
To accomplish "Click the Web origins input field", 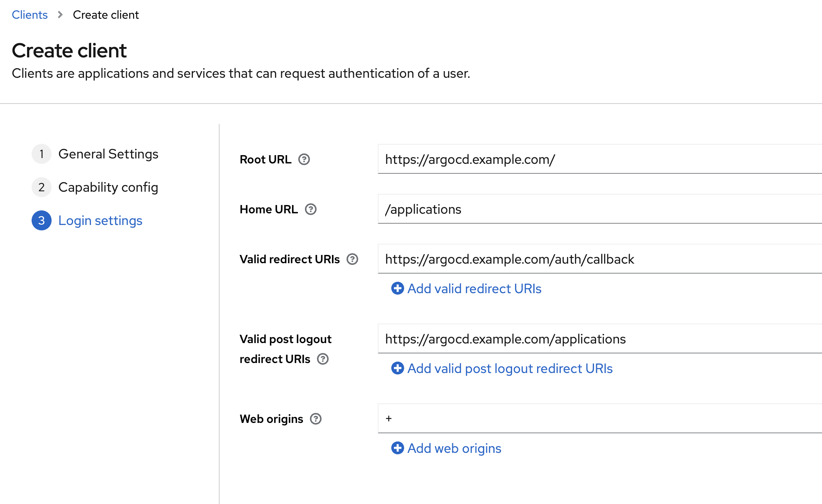I will coord(599,419).
